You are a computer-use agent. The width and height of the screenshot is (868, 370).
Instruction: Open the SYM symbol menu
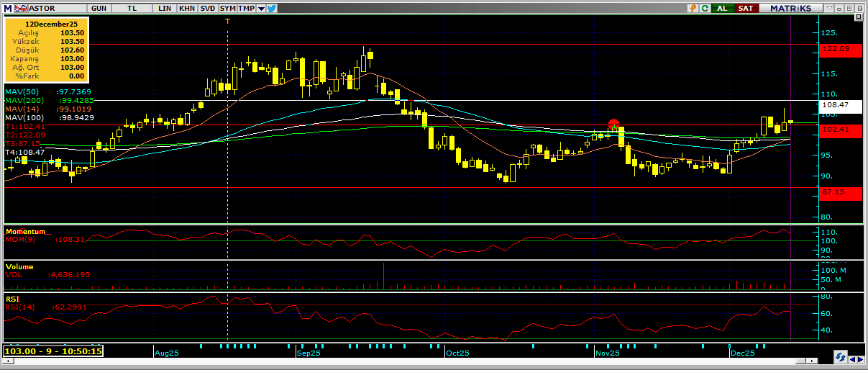click(227, 8)
